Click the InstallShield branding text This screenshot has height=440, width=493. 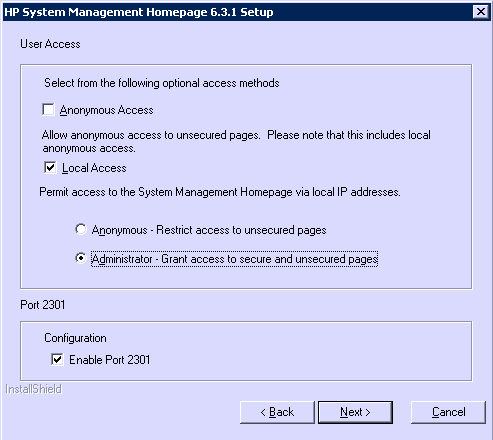coord(33,389)
